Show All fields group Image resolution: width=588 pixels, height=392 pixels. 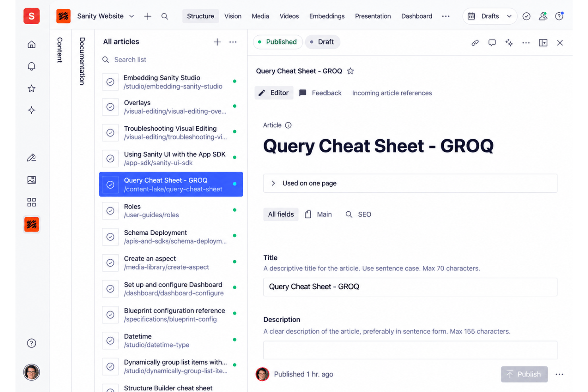281,214
